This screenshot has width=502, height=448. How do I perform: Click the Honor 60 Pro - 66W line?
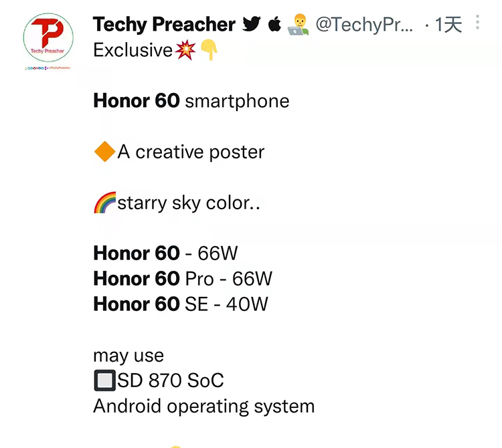coord(183,279)
